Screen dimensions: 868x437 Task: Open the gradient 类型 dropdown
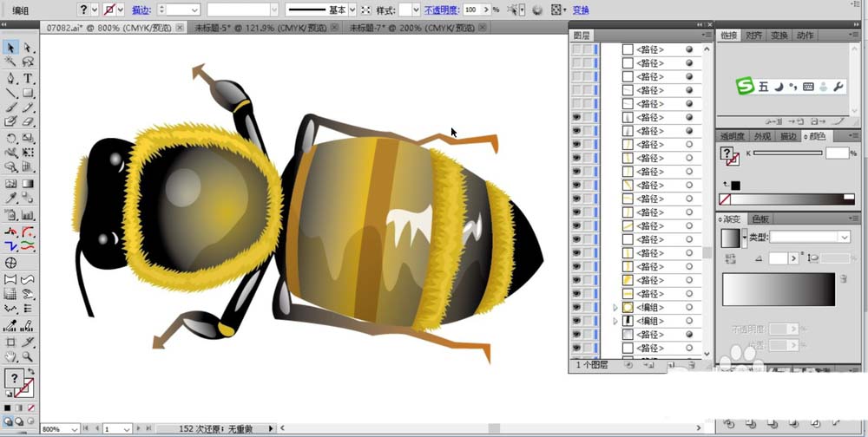[844, 237]
